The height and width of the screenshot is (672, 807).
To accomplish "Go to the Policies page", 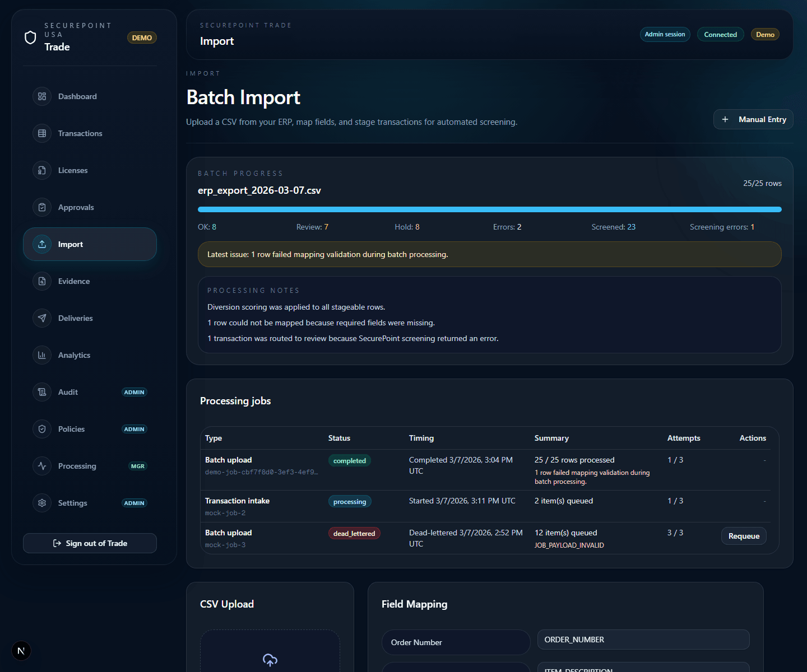I will tap(90, 429).
